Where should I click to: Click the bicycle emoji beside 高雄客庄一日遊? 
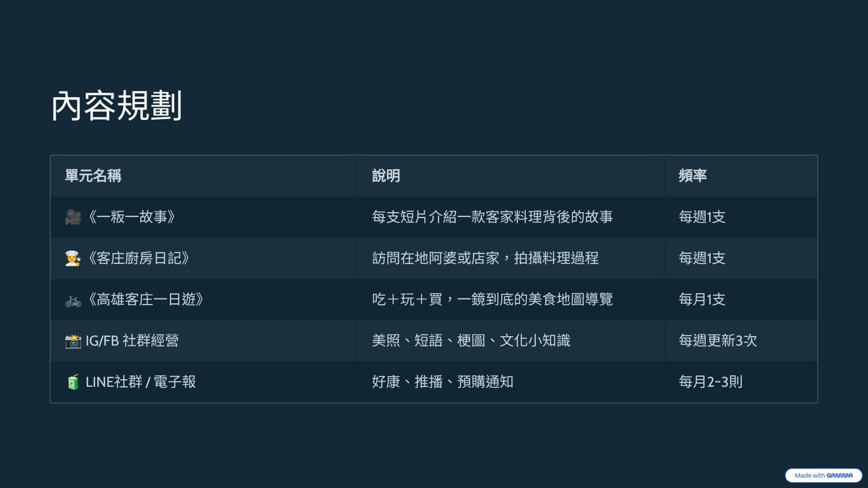pyautogui.click(x=73, y=300)
